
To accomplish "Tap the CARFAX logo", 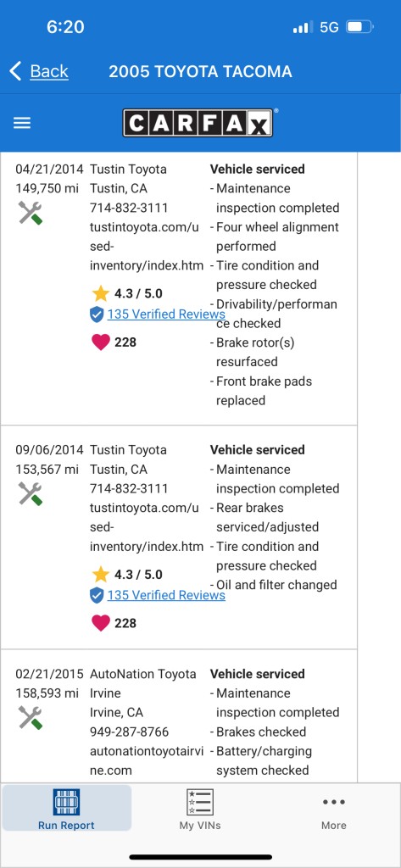I will pos(198,123).
